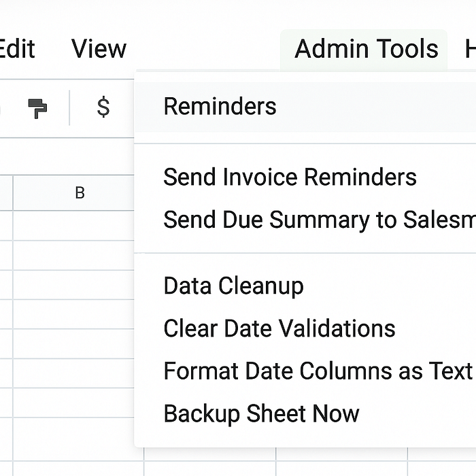The height and width of the screenshot is (476, 476).
Task: Click the formula bar area above column headers
Action: pos(67,156)
